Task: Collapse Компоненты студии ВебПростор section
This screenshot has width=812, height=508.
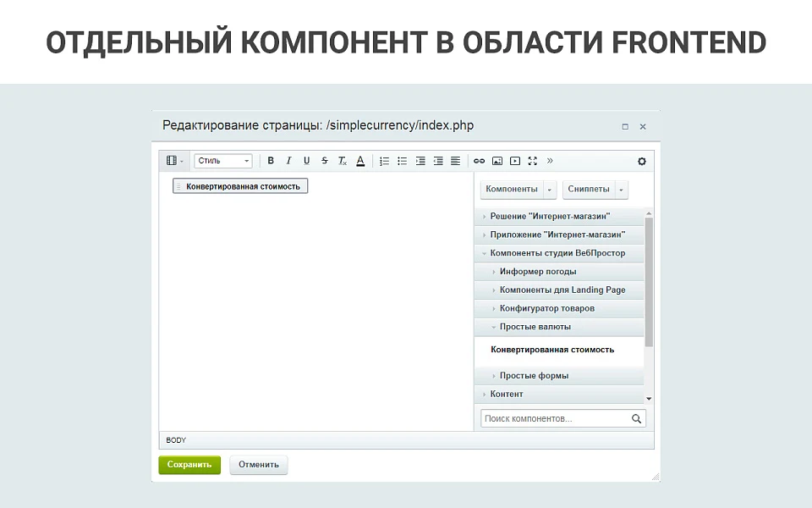Action: pos(559,253)
